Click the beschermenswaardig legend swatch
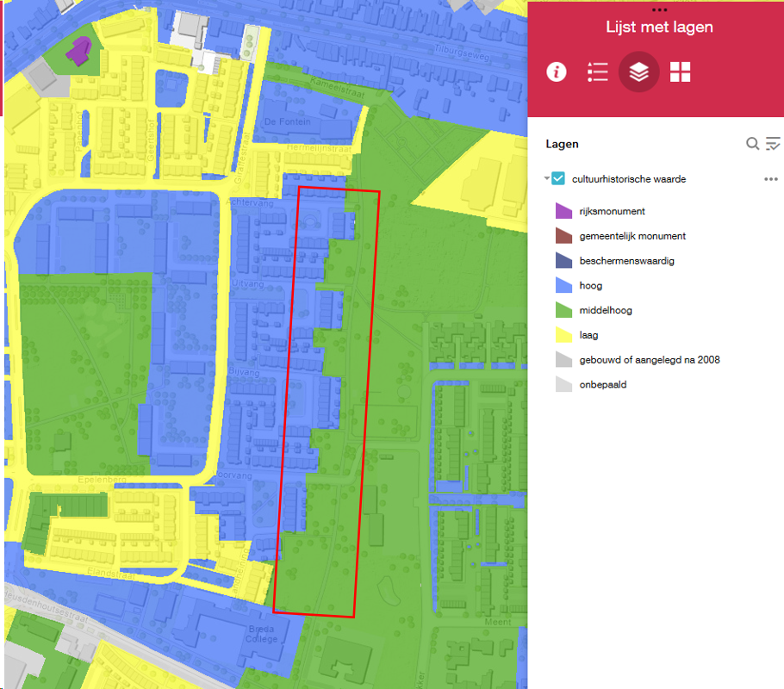The width and height of the screenshot is (784, 689). point(563,260)
